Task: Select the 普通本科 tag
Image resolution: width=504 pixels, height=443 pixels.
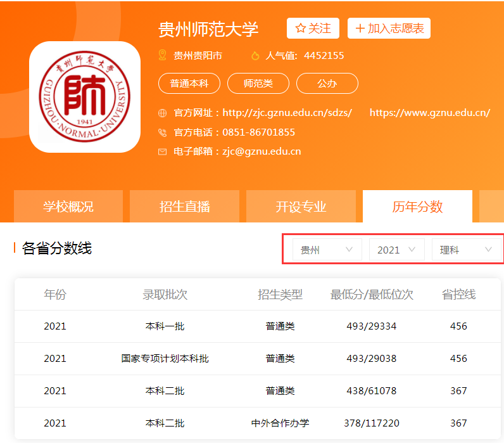Action: click(x=189, y=83)
